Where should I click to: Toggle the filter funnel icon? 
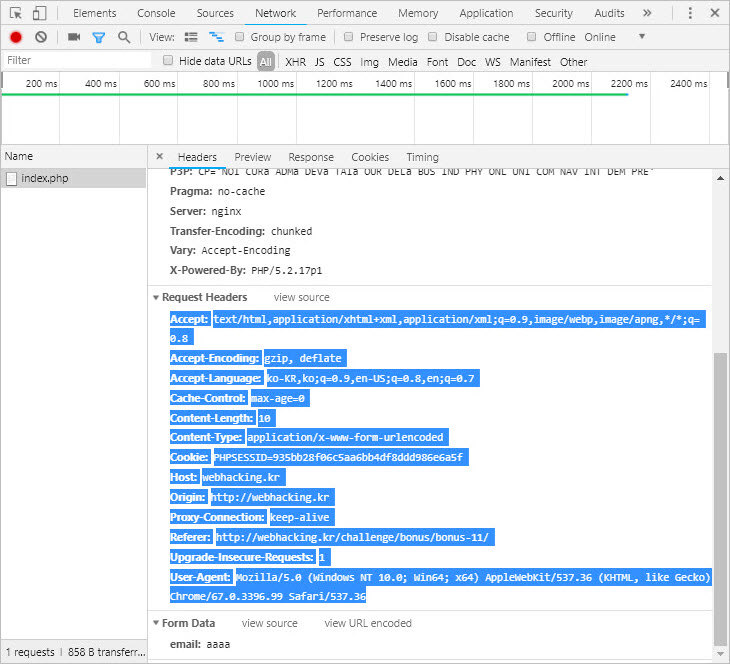[x=98, y=37]
